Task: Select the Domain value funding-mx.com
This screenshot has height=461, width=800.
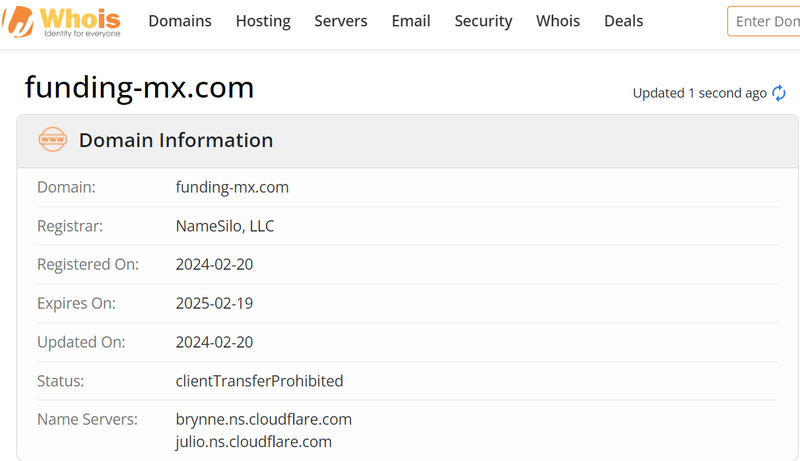Action: pos(232,187)
